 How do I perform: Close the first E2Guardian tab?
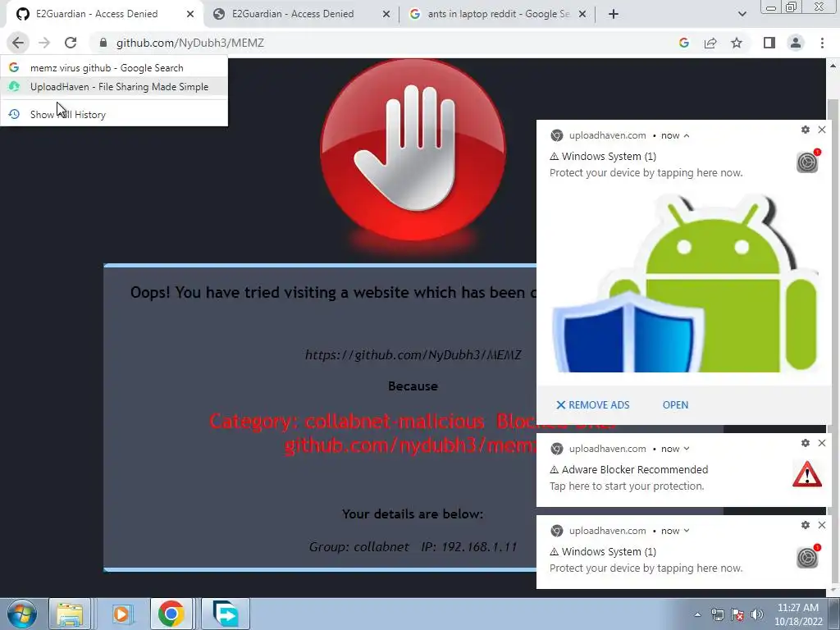190,14
